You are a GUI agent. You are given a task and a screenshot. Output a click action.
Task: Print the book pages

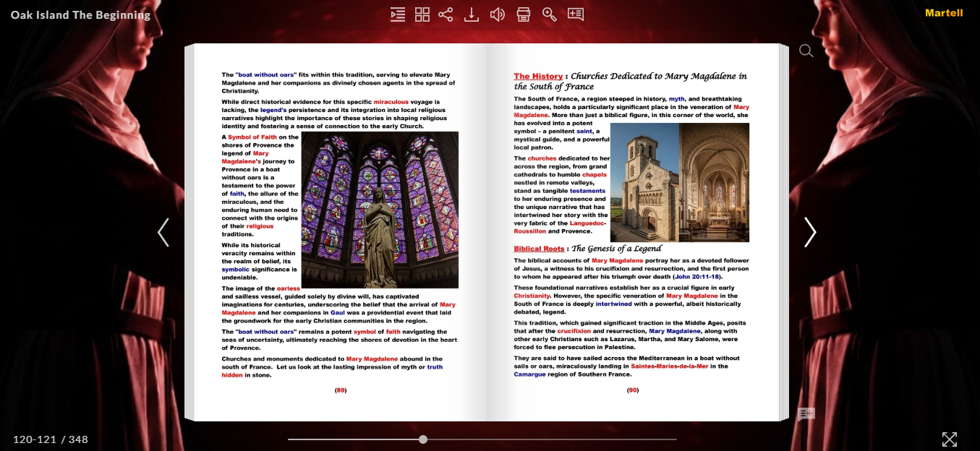click(524, 14)
